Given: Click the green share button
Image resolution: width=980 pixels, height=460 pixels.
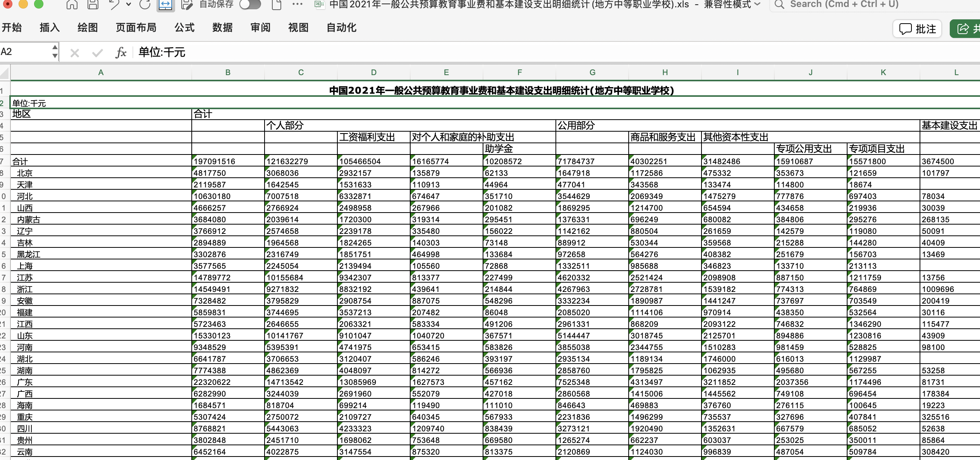Looking at the screenshot, I should pos(966,29).
